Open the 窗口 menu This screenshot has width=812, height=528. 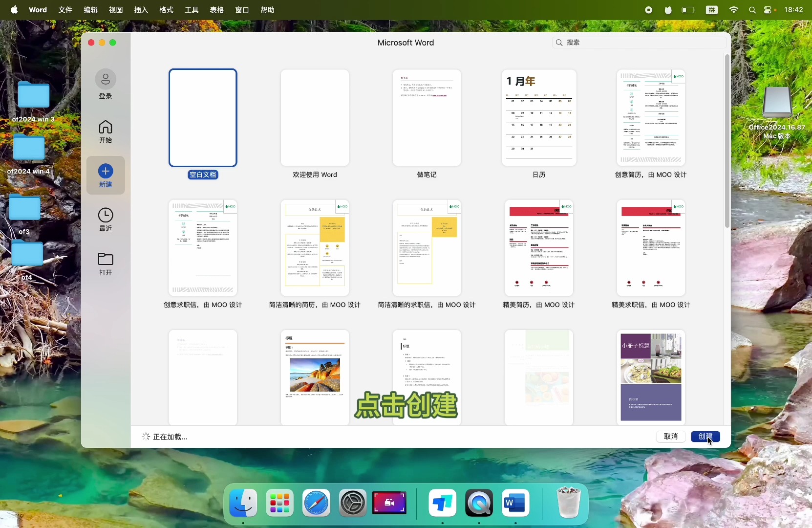(x=242, y=10)
